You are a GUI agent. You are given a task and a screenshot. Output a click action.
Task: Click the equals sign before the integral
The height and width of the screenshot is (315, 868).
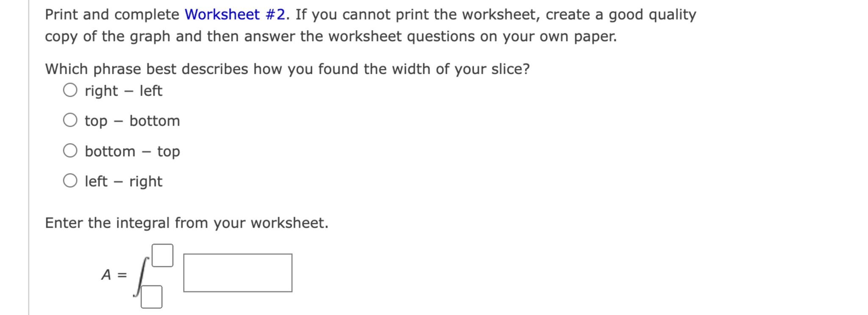(122, 275)
